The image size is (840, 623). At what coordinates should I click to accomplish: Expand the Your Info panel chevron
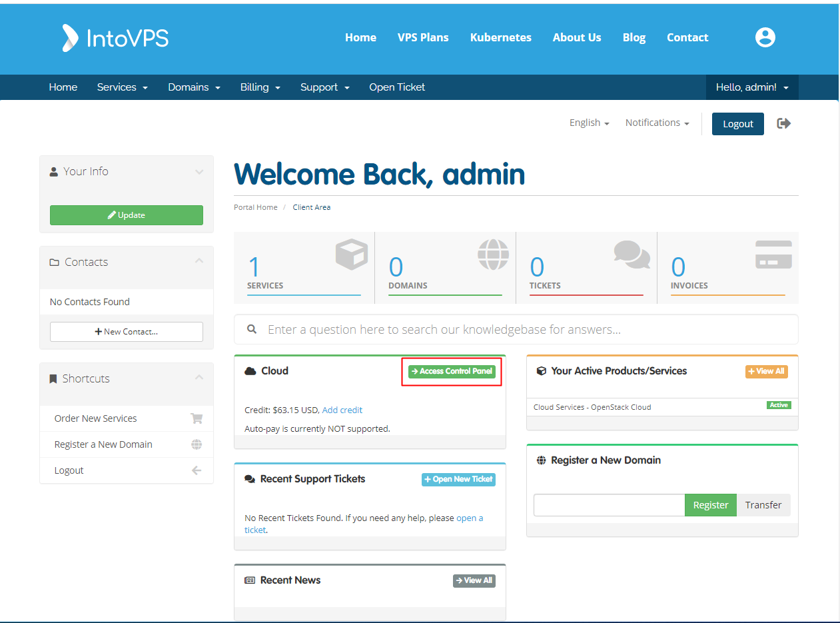[x=199, y=172]
